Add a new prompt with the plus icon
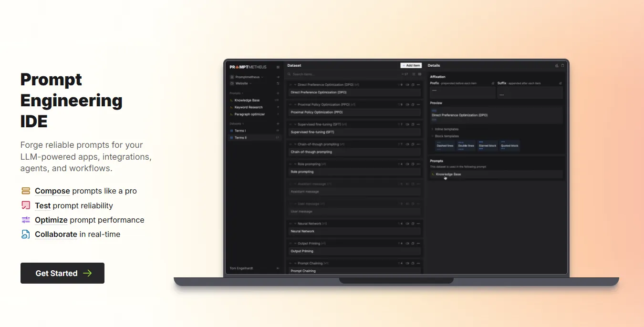Viewport: 644px width, 327px height. (x=278, y=93)
